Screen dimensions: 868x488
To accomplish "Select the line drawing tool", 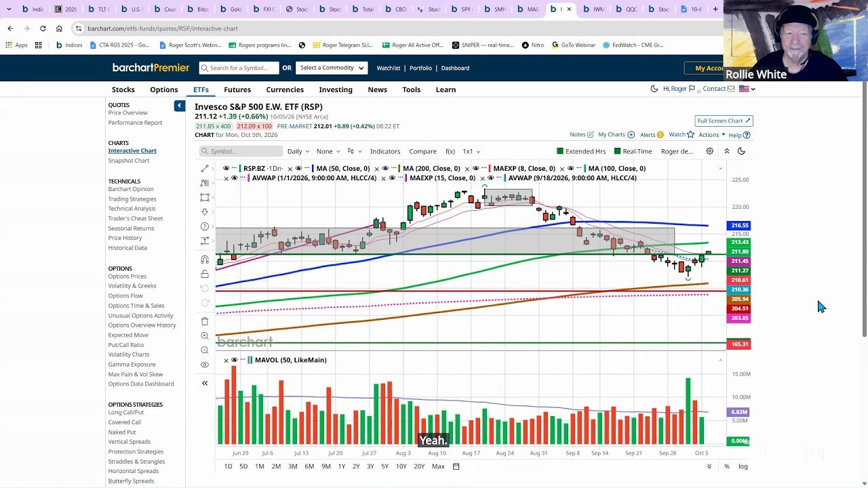I will pyautogui.click(x=205, y=169).
